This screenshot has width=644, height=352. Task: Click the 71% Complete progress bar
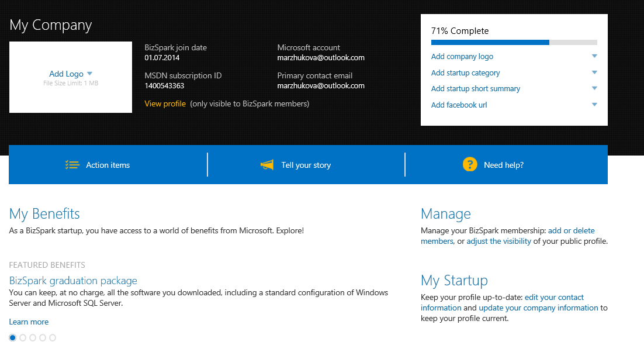coord(514,42)
